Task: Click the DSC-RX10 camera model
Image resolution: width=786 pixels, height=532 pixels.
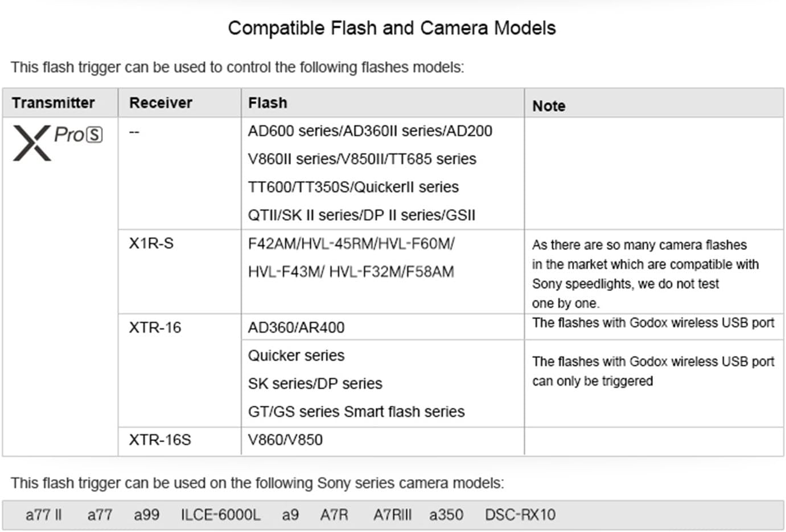Action: pos(520,515)
